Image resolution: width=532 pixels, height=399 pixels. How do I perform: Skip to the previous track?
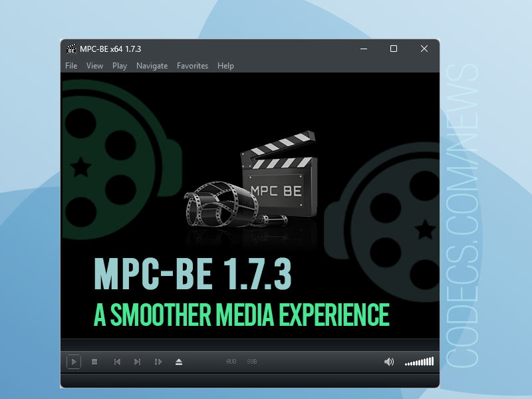(117, 362)
